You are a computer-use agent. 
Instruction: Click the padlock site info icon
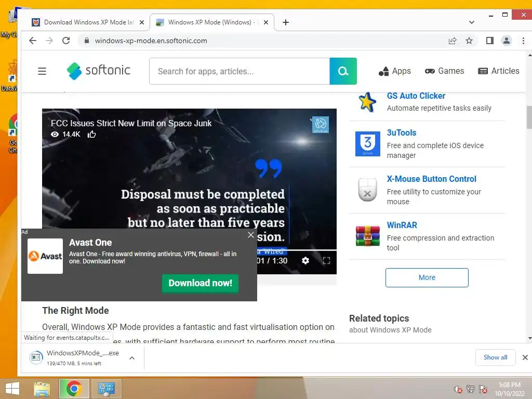tap(87, 41)
